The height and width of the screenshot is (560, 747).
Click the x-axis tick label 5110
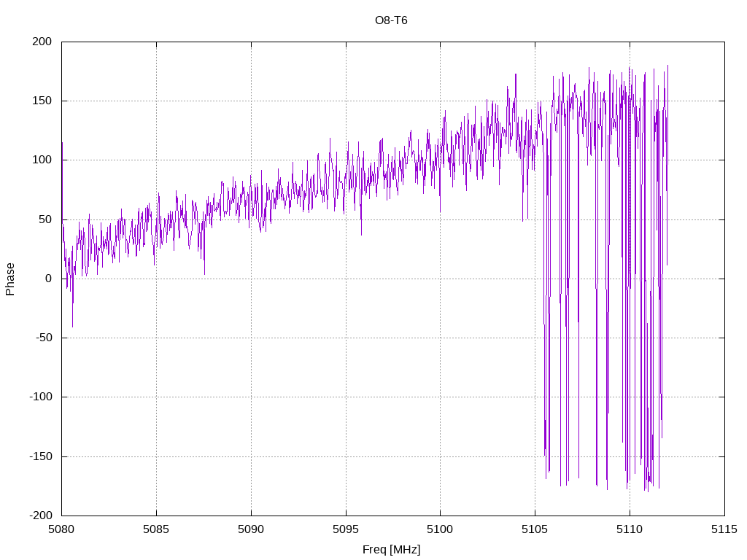click(630, 529)
